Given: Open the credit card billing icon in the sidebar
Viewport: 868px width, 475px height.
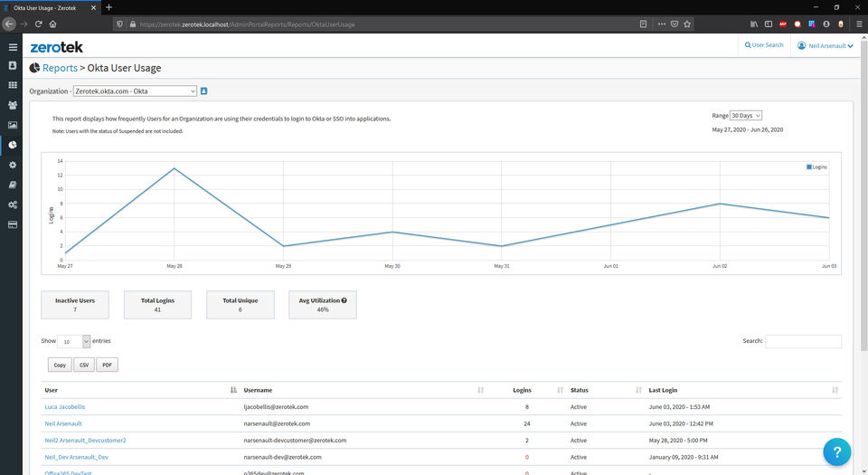Looking at the screenshot, I should point(13,224).
